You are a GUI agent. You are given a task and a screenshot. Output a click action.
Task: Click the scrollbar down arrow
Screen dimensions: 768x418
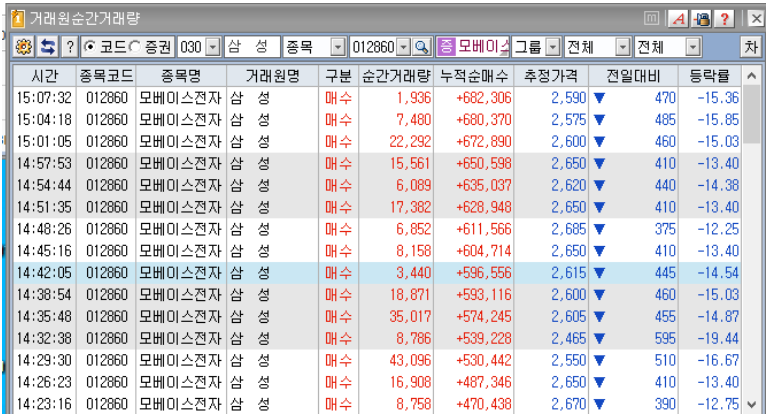[x=751, y=405]
